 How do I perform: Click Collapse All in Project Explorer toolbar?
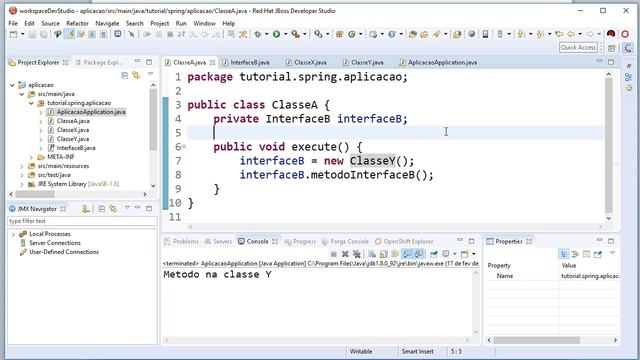click(x=125, y=75)
